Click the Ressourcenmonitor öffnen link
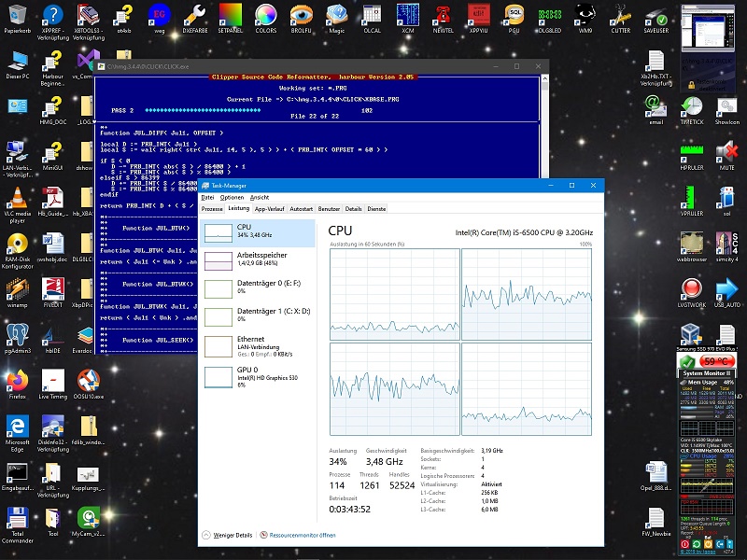747x560 pixels. 298,535
